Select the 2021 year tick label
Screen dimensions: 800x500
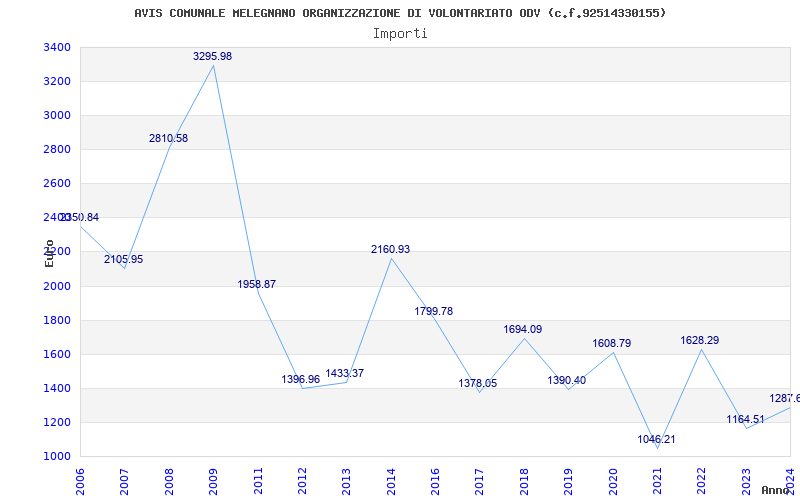click(657, 482)
